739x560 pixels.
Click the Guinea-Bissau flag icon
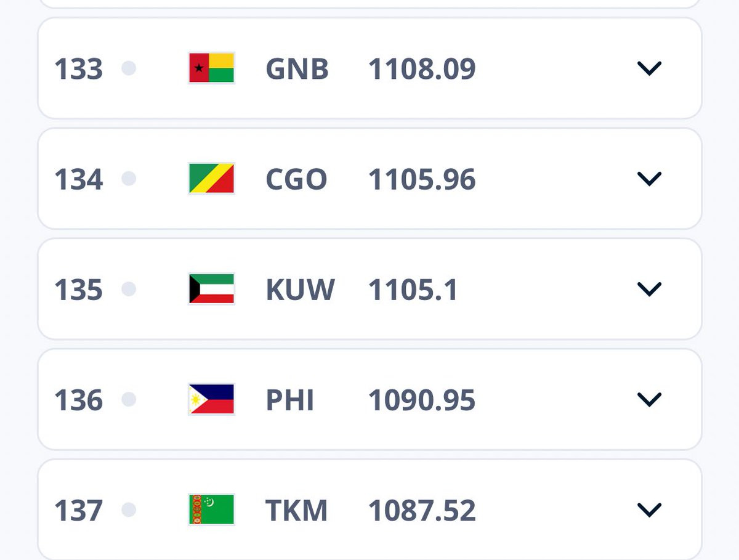tap(211, 68)
